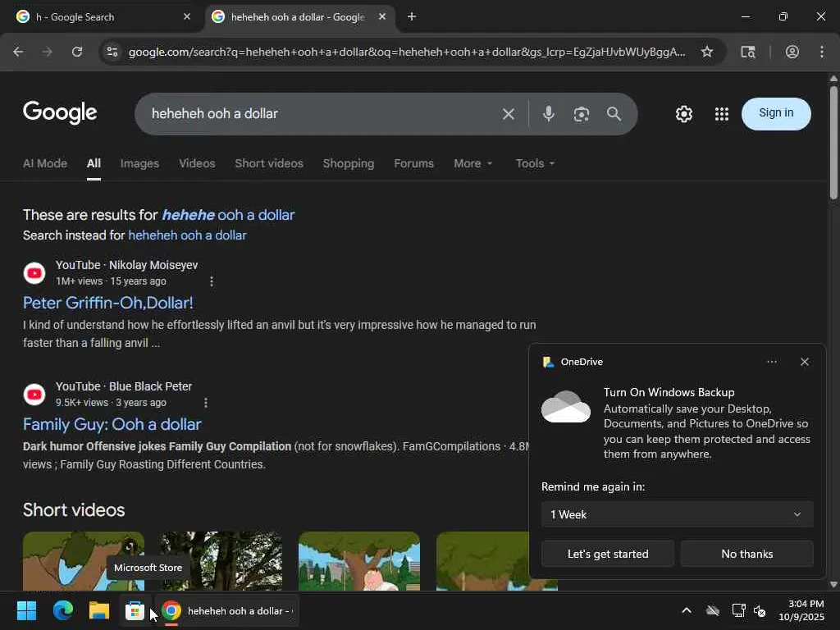Search by voice microphone icon

coord(548,113)
